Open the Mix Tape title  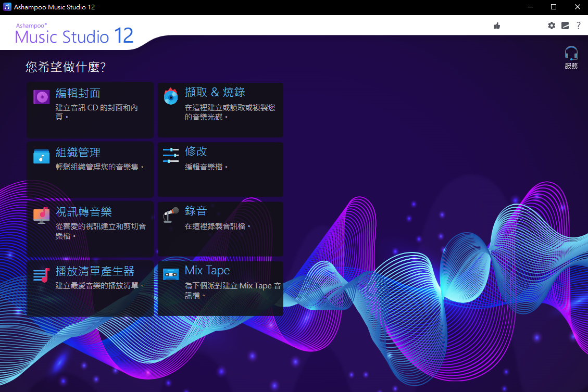click(x=207, y=270)
